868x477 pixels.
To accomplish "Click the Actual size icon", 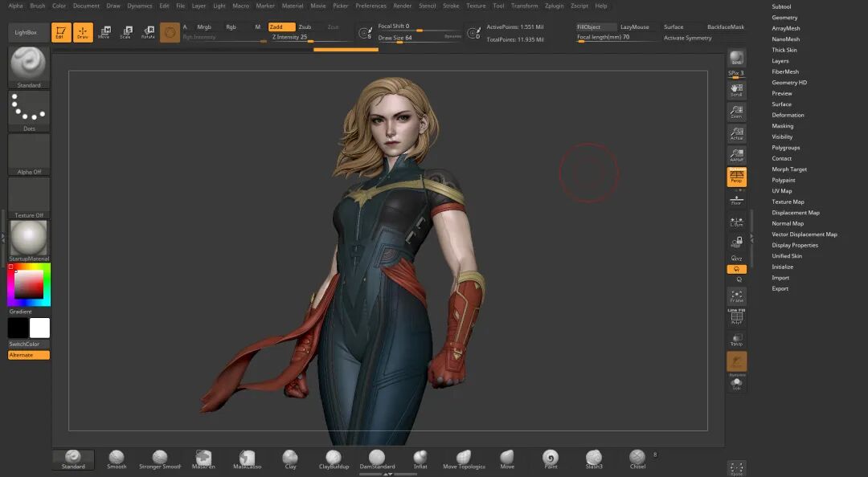I will [736, 133].
